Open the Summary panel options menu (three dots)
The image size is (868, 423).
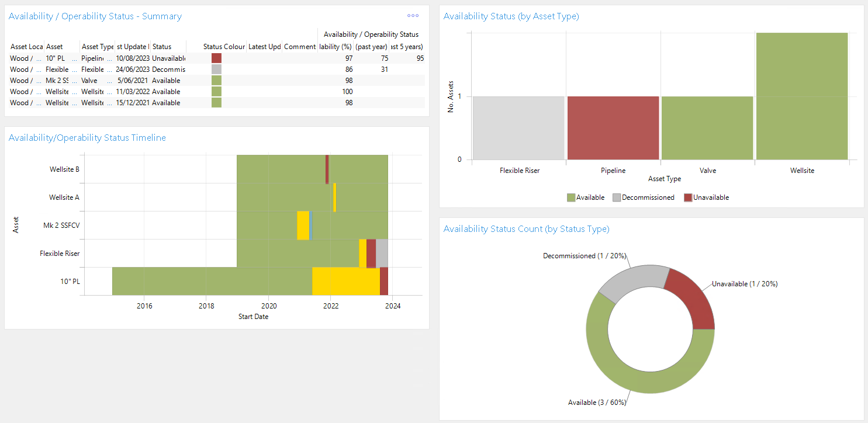coord(413,16)
